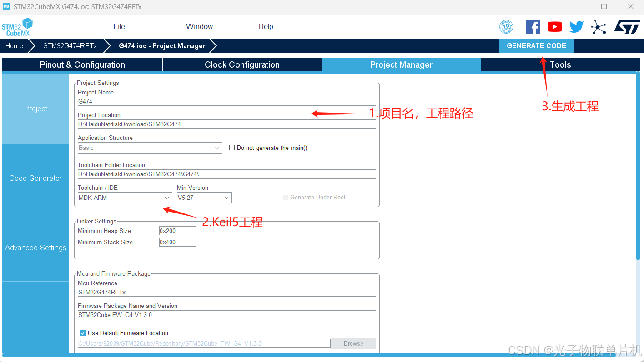Click the Browse button
Image resolution: width=644 pixels, height=362 pixels.
tap(353, 343)
